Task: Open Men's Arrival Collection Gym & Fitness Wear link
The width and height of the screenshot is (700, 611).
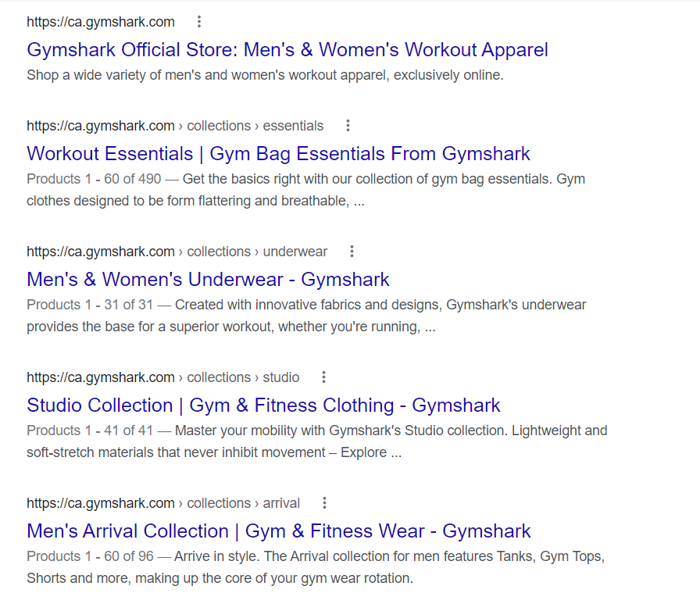Action: [279, 531]
